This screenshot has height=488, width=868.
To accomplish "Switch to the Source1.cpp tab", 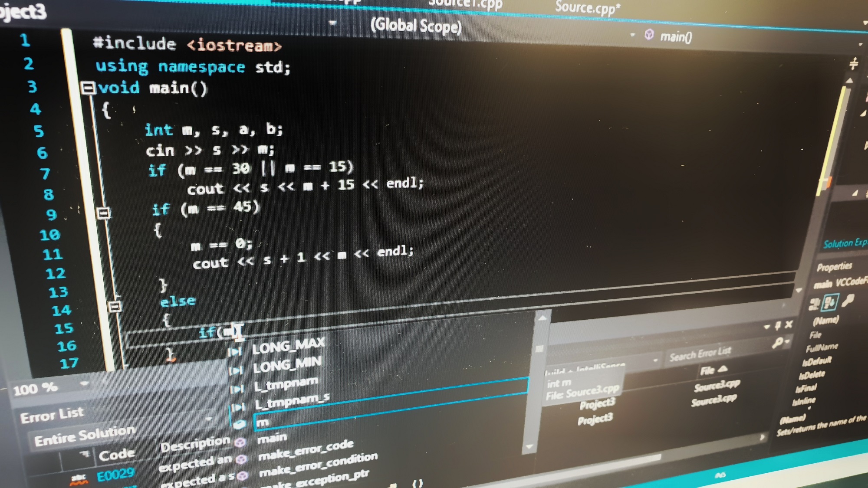I will click(x=465, y=4).
